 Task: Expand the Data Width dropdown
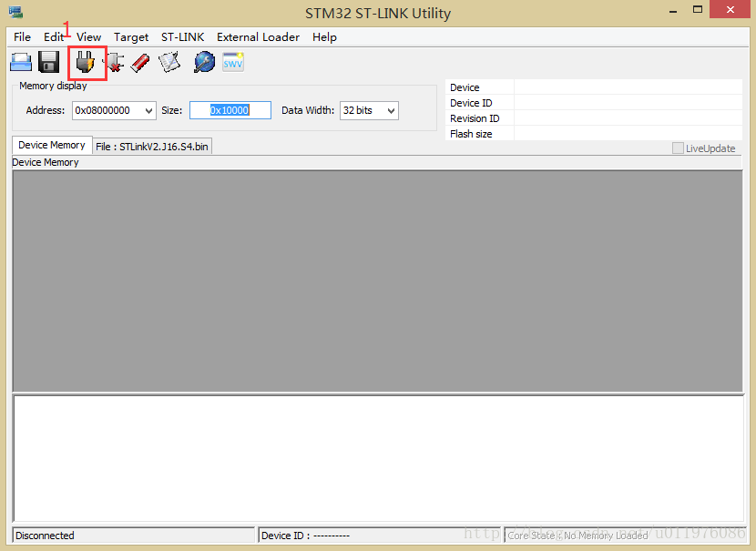coord(391,111)
